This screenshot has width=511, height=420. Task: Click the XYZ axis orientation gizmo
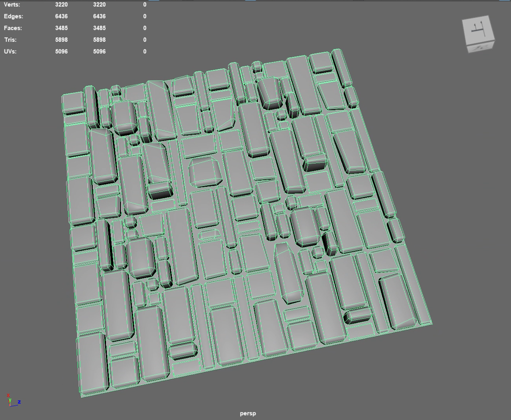14,401
